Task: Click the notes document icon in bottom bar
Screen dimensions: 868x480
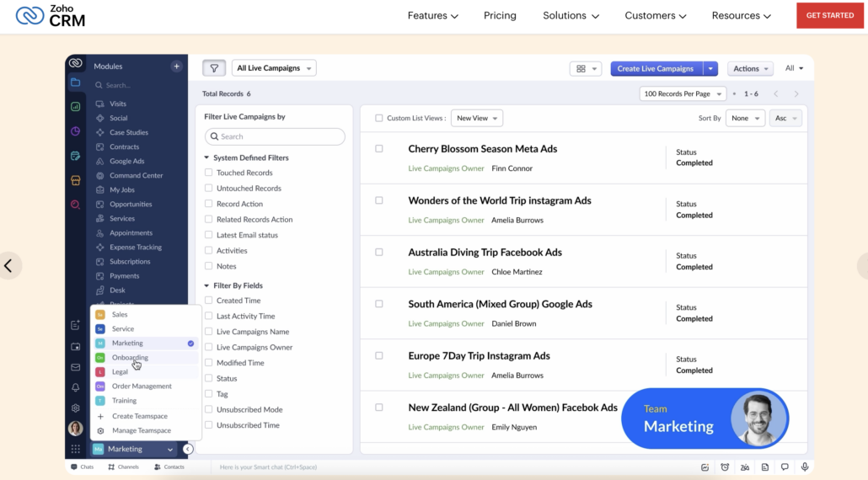Action: coord(764,467)
